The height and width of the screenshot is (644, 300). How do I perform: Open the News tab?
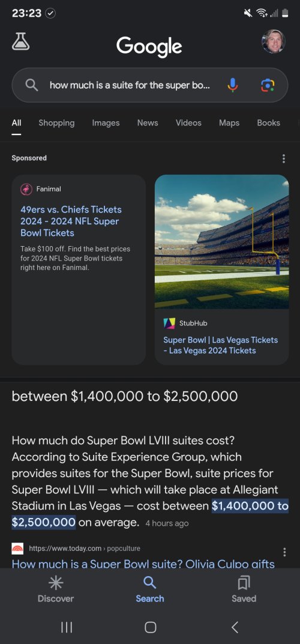coord(148,123)
